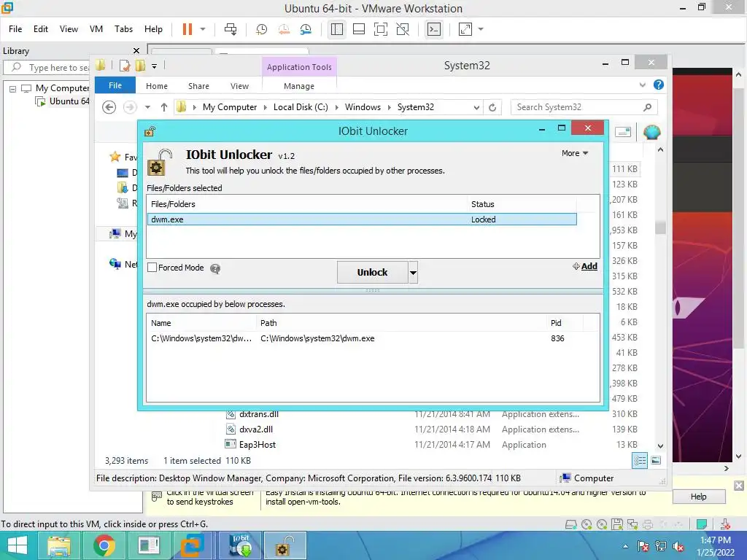Select the dxtrans.dll file
747x560 pixels.
click(259, 414)
